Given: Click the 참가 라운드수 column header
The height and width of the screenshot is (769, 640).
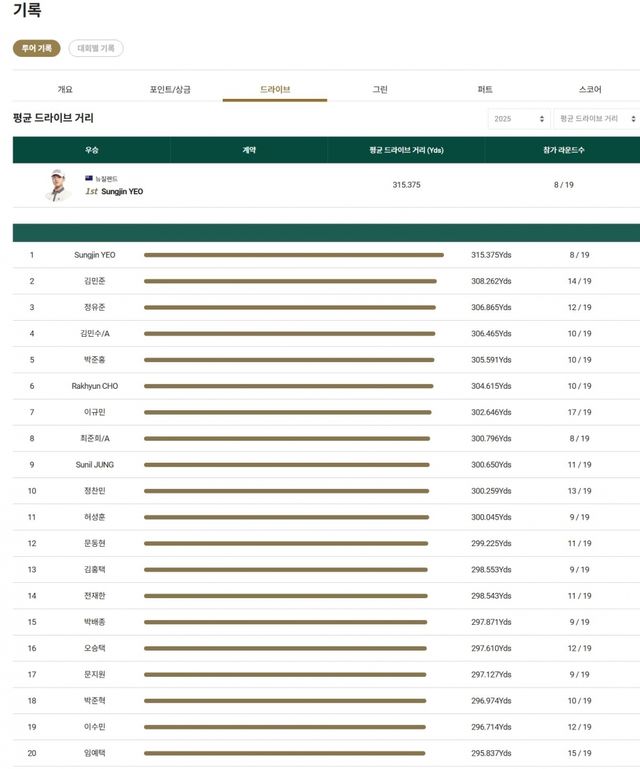Looking at the screenshot, I should (564, 150).
